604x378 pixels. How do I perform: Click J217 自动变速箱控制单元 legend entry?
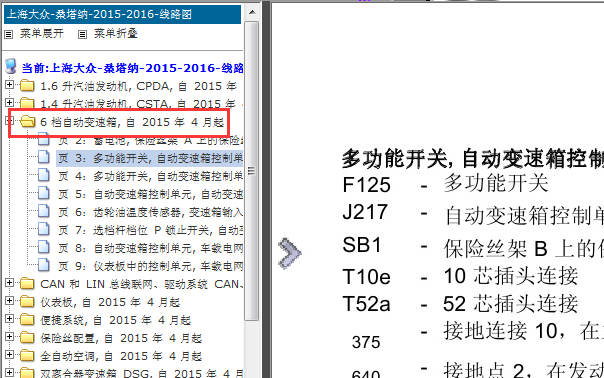473,214
